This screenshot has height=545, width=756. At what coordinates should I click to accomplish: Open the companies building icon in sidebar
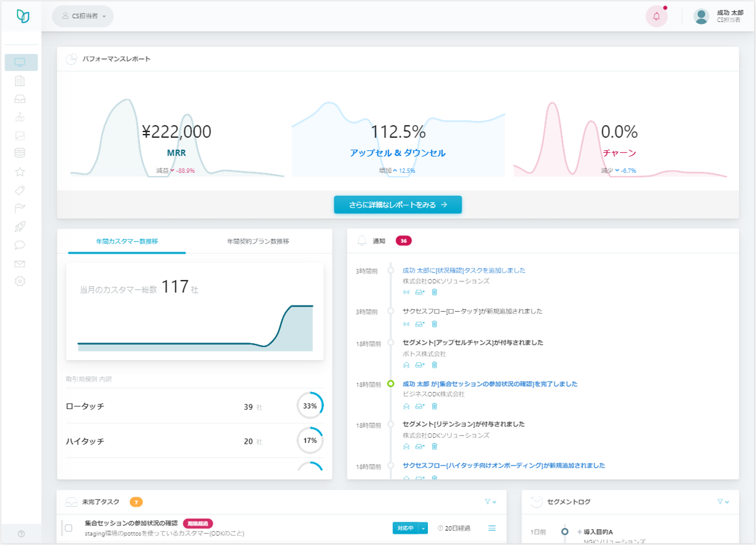20,80
